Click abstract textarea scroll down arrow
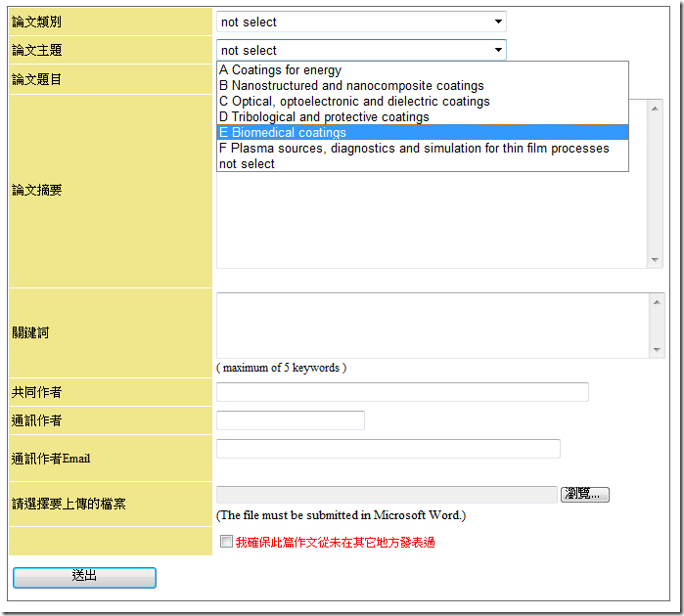Viewport: 684px width, 616px height. pos(656,260)
